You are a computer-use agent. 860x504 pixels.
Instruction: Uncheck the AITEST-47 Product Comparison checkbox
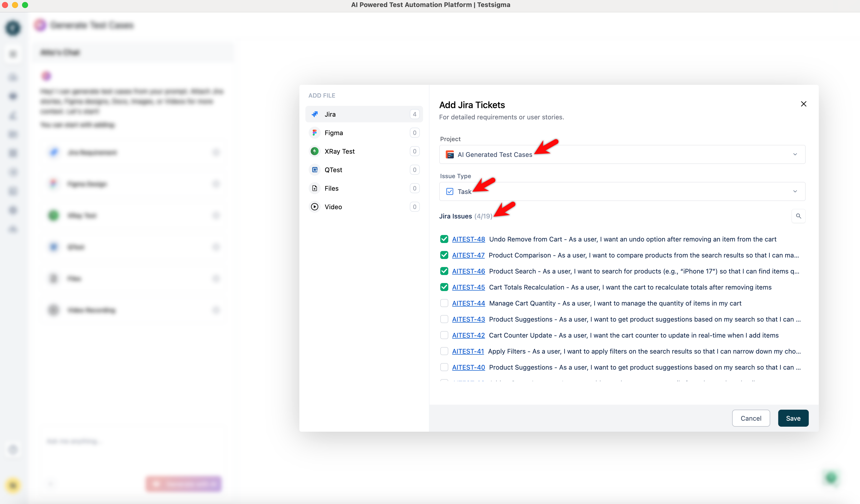(444, 255)
